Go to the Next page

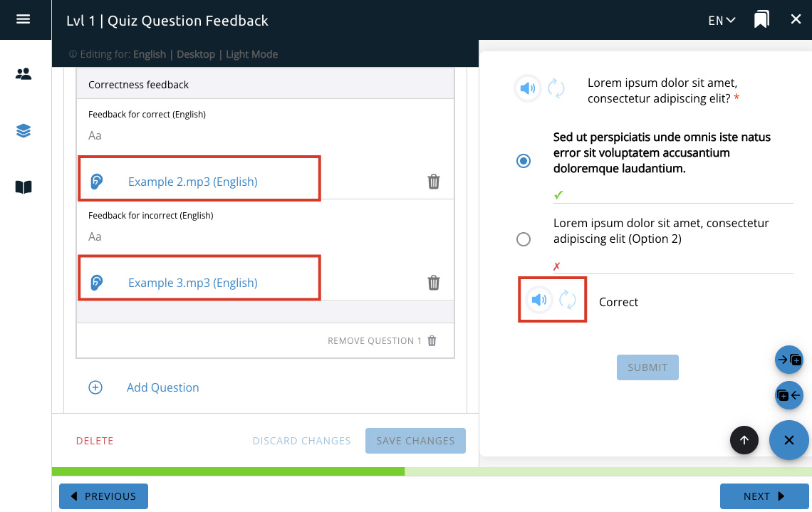[764, 496]
